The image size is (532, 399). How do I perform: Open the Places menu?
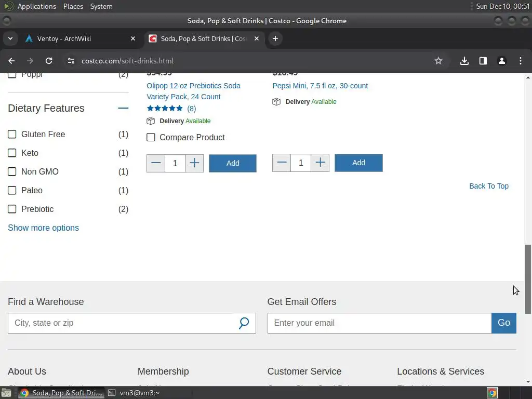pyautogui.click(x=73, y=6)
